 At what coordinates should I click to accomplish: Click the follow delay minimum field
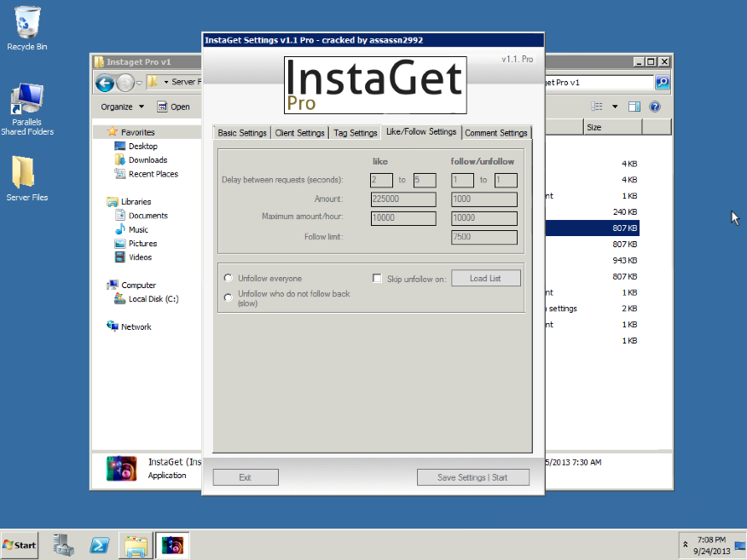point(462,180)
